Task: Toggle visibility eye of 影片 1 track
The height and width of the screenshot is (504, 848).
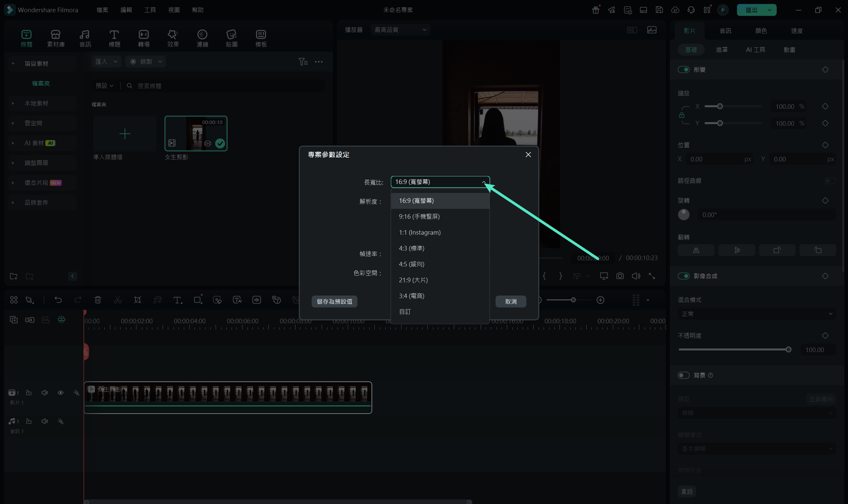Action: click(61, 393)
